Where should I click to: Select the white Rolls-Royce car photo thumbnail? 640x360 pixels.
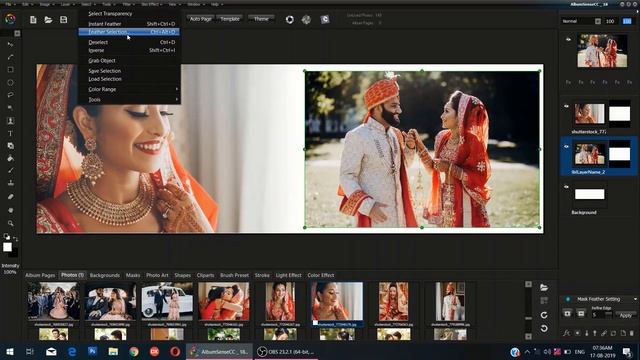click(167, 301)
